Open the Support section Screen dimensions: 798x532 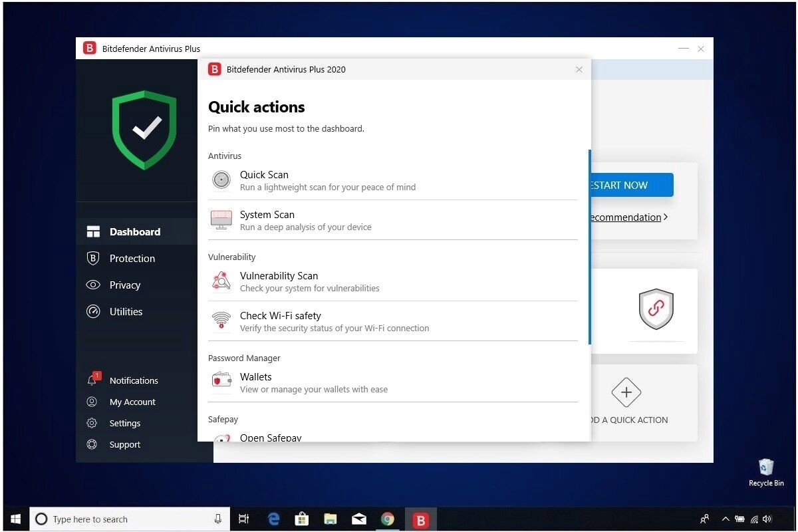click(124, 444)
